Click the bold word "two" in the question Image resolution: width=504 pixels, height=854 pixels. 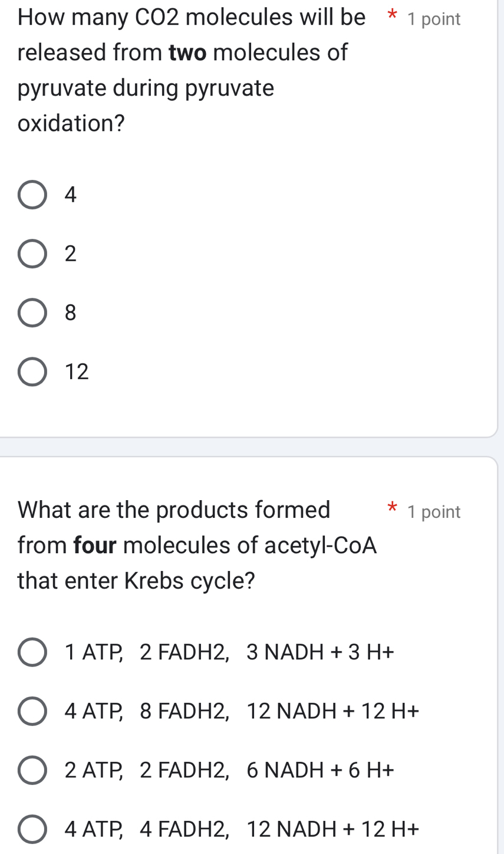(x=187, y=52)
